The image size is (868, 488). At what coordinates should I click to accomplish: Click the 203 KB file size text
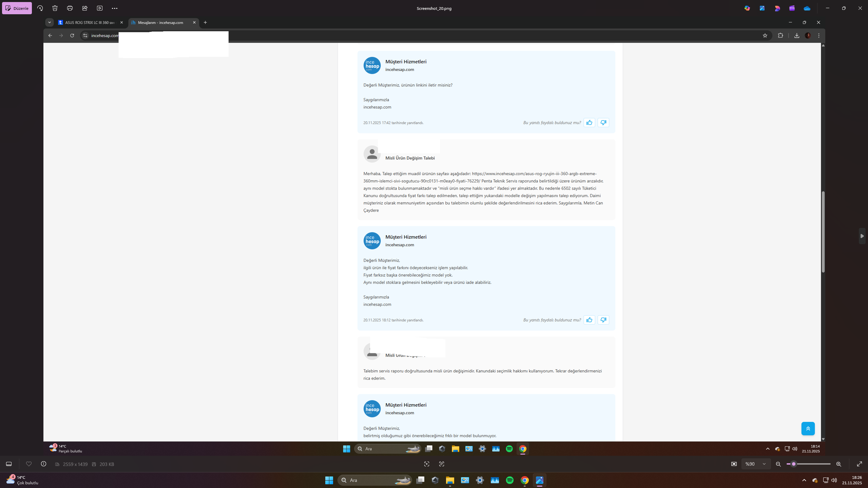point(107,464)
